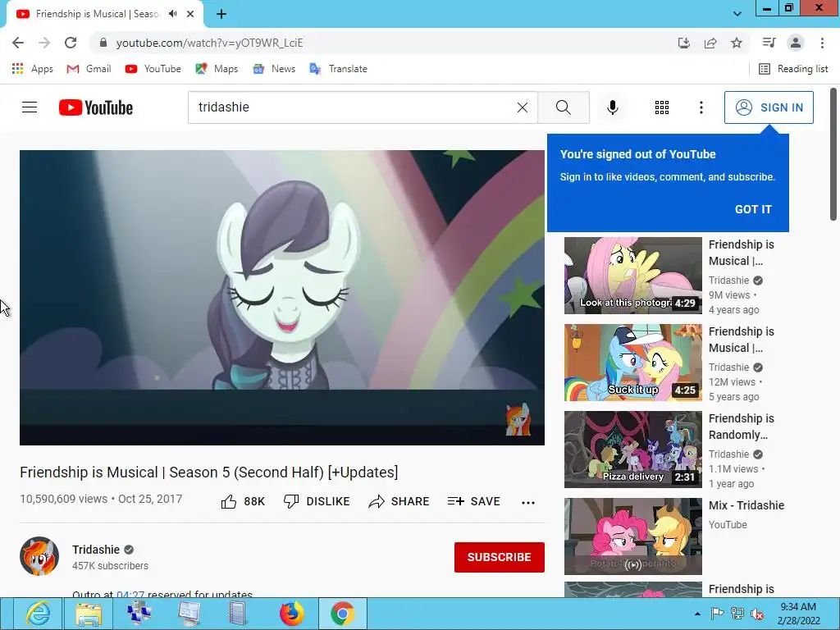Open the YouTube bookmark
840x630 pixels.
point(153,69)
